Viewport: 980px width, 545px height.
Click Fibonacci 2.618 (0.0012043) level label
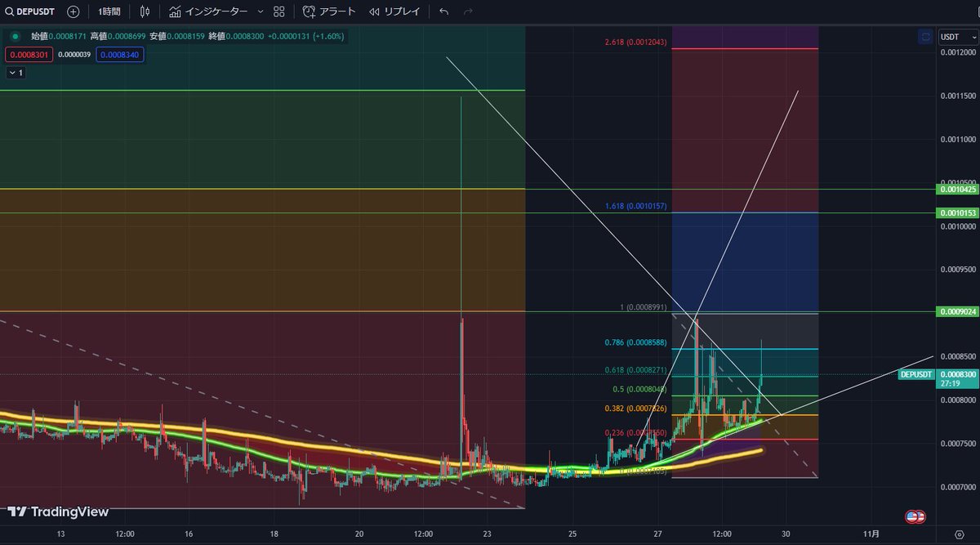(634, 42)
